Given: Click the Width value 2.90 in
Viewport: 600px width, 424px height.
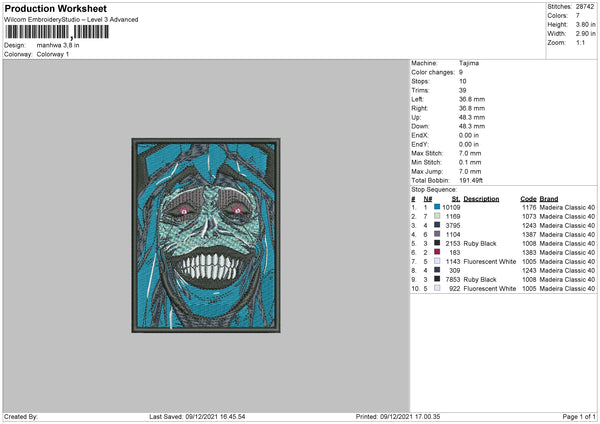Looking at the screenshot, I should pos(585,34).
